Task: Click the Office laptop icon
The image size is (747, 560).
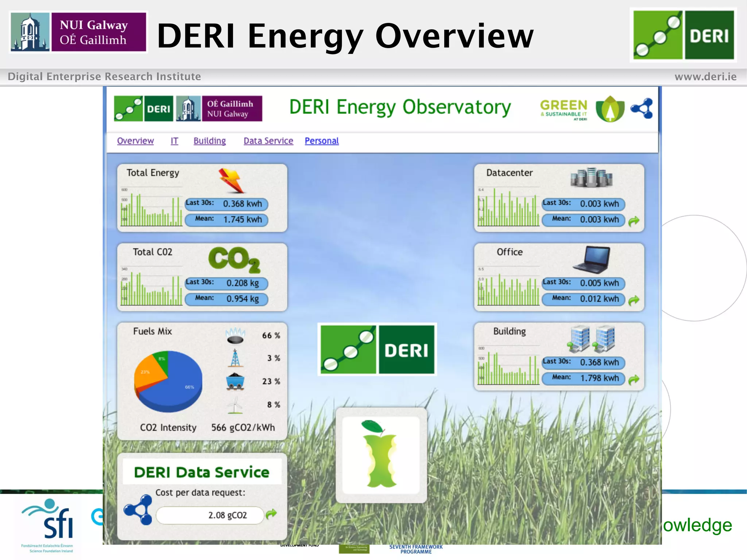Action: (592, 260)
